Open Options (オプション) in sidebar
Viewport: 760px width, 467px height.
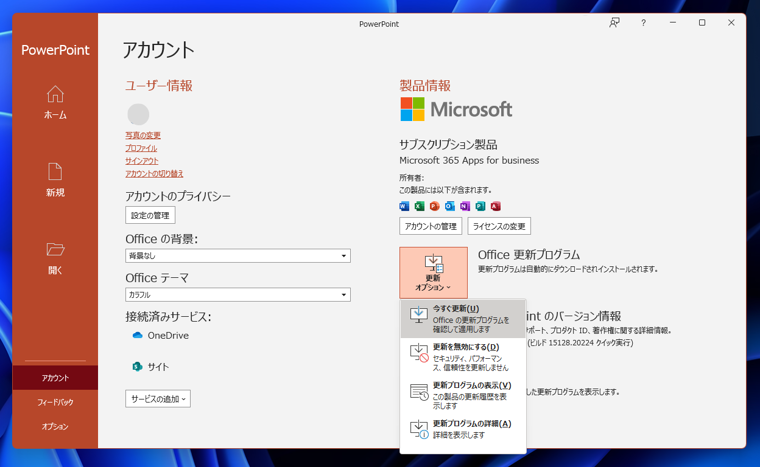tap(55, 426)
